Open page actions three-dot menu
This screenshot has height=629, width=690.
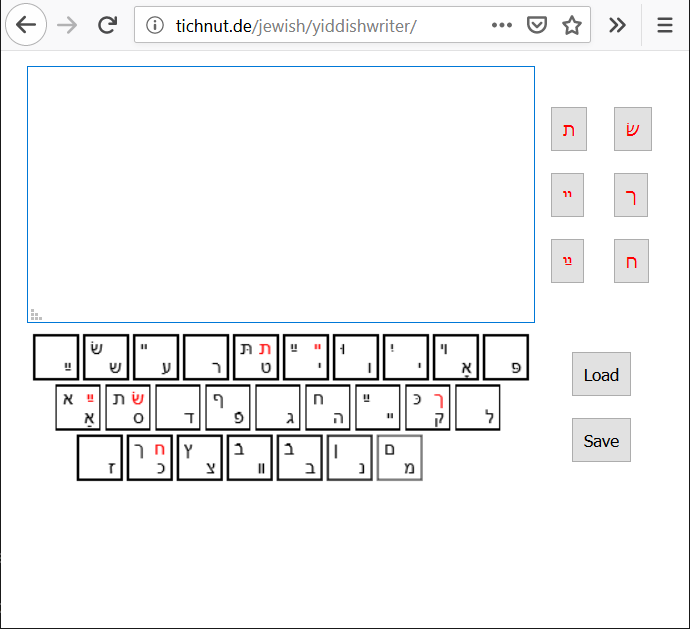click(x=502, y=25)
